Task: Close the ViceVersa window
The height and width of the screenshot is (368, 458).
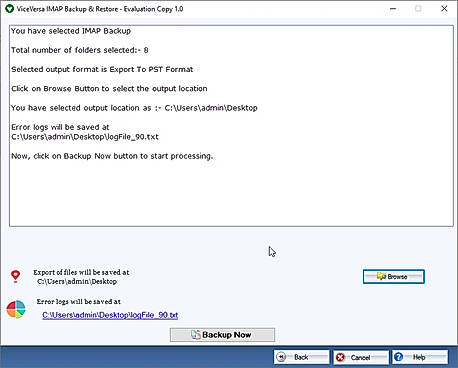Action: (444, 9)
